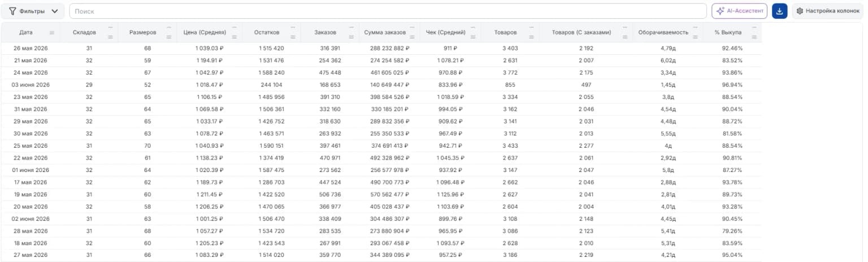The height and width of the screenshot is (262, 868).
Task: Sort by the Дата column header
Action: click(x=26, y=33)
